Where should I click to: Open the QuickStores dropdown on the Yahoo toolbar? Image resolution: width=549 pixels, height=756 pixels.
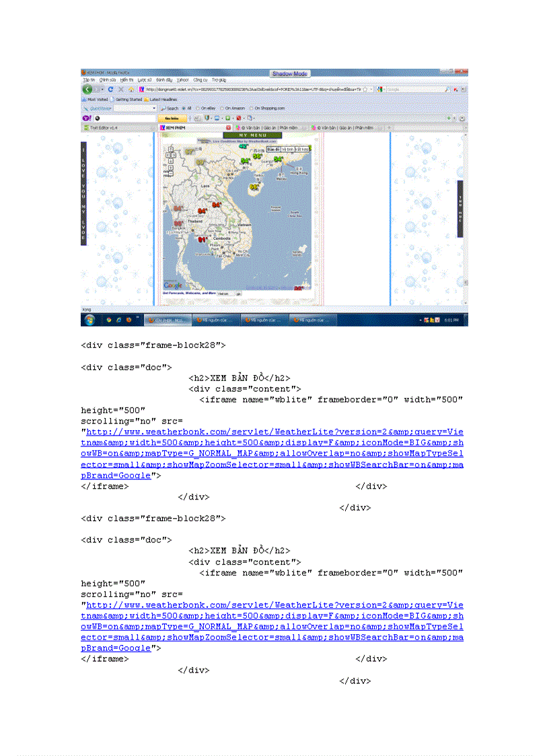154,108
